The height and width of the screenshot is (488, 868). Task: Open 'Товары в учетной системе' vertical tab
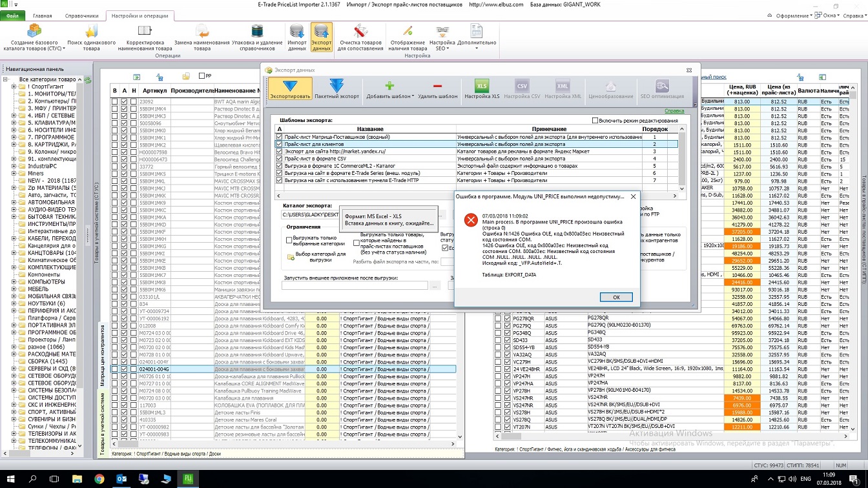(x=102, y=424)
